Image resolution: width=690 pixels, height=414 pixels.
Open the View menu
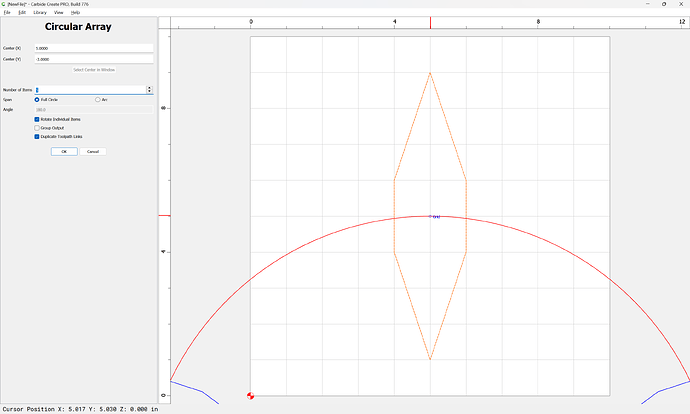59,12
